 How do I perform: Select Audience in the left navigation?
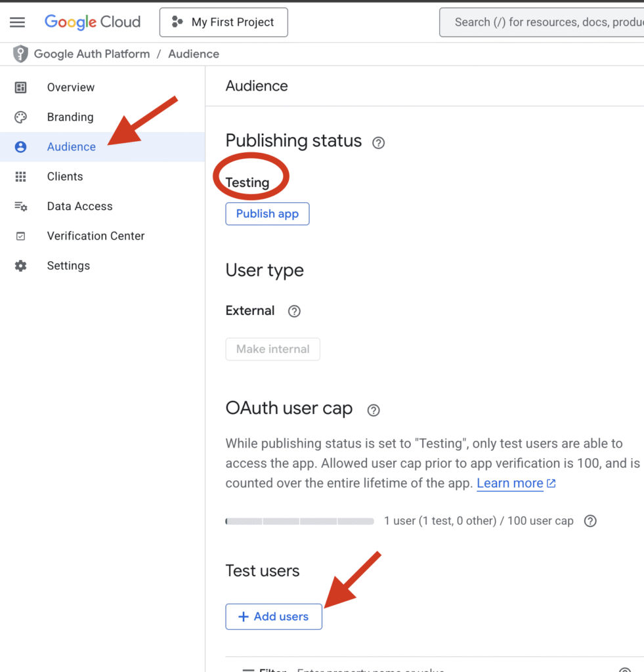71,147
